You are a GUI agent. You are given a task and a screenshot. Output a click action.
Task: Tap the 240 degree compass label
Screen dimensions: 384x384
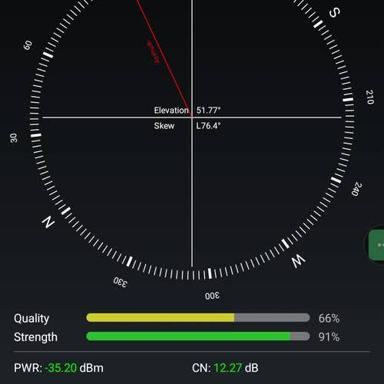coord(356,189)
